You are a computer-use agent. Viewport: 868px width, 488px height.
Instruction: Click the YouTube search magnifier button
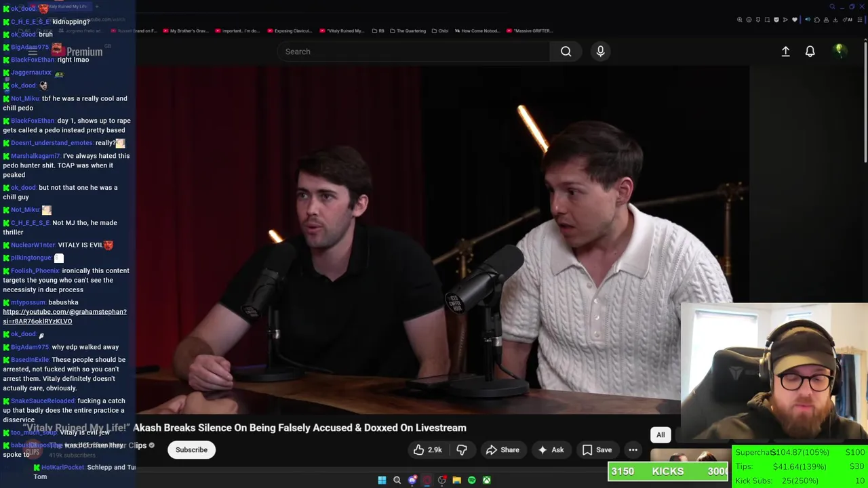566,52
